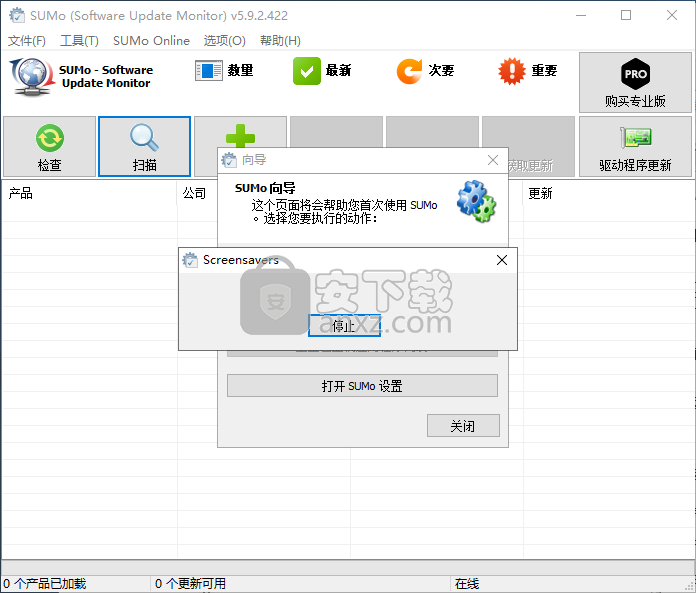Click the green 最新 up-to-date icon

tap(306, 71)
